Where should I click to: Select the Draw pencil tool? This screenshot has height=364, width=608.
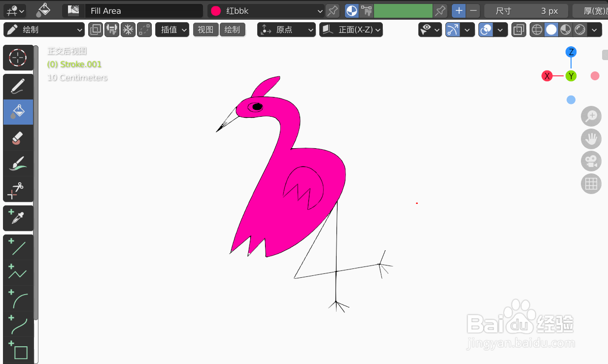18,87
